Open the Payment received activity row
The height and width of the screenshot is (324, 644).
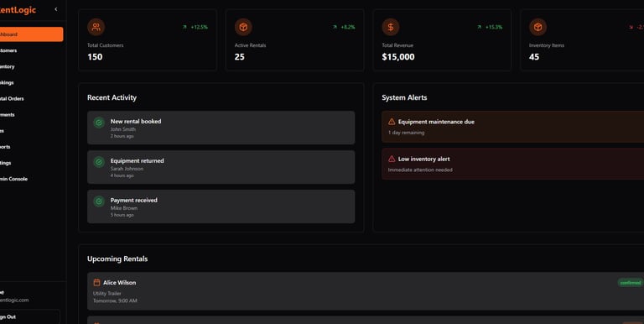221,206
